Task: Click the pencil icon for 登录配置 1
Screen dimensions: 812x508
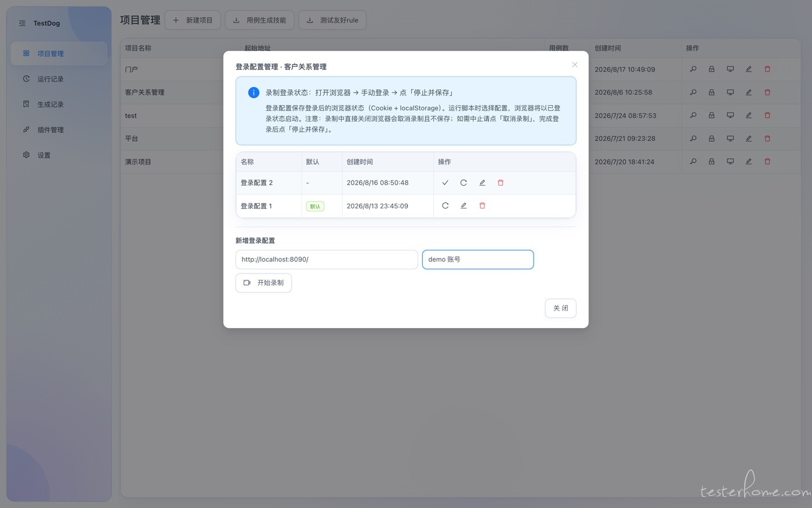Action: (x=463, y=206)
